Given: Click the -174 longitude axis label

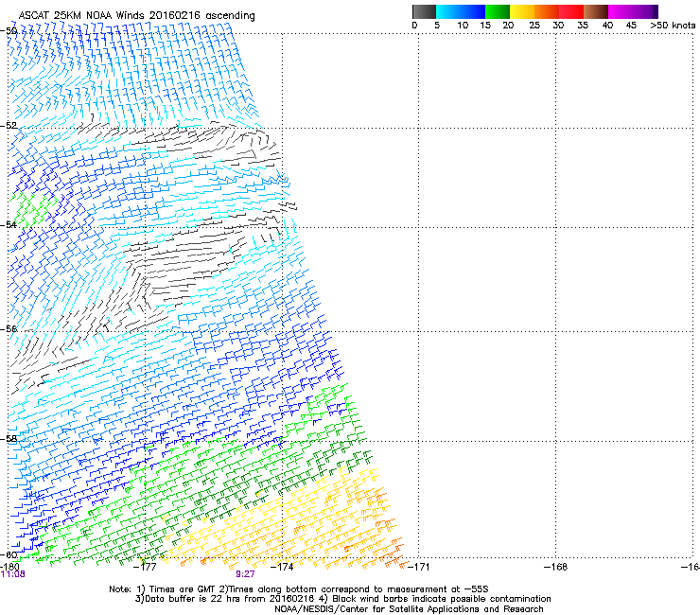Looking at the screenshot, I should [282, 567].
